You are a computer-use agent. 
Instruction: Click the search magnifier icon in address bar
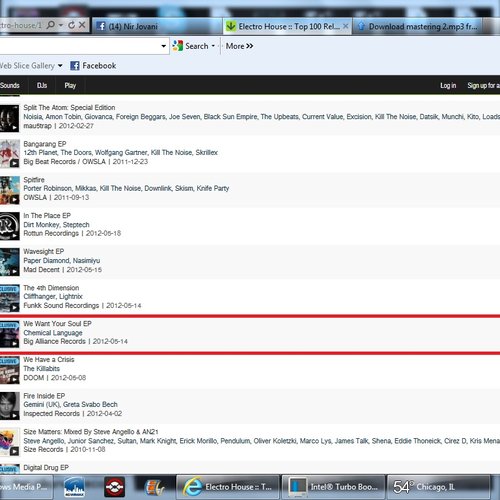click(x=51, y=25)
